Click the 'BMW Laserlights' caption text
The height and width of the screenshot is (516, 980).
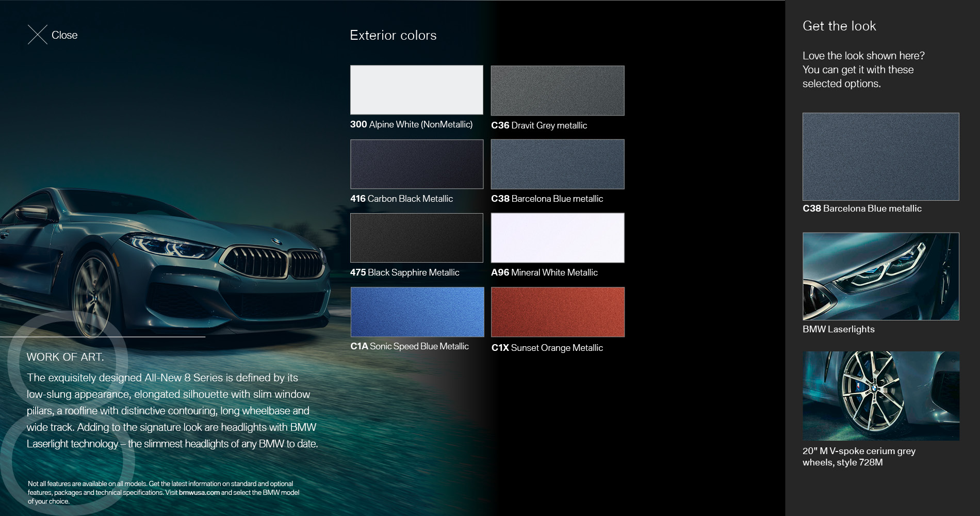(839, 329)
